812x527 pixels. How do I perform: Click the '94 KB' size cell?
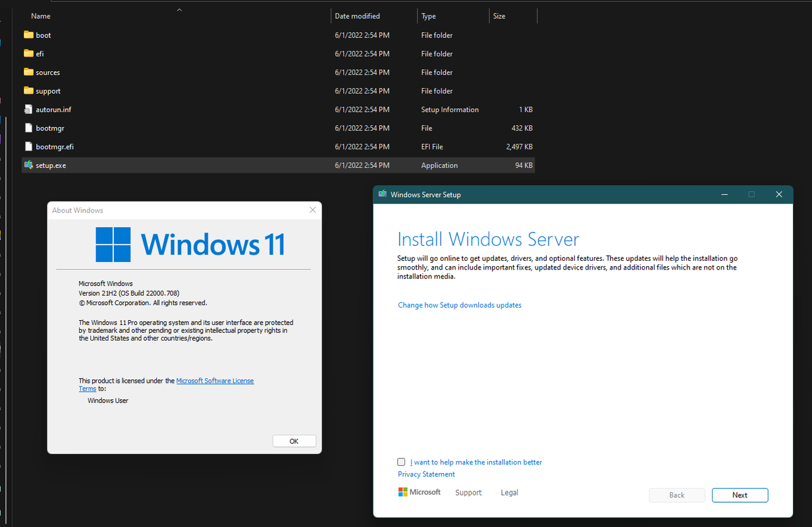pyautogui.click(x=524, y=165)
